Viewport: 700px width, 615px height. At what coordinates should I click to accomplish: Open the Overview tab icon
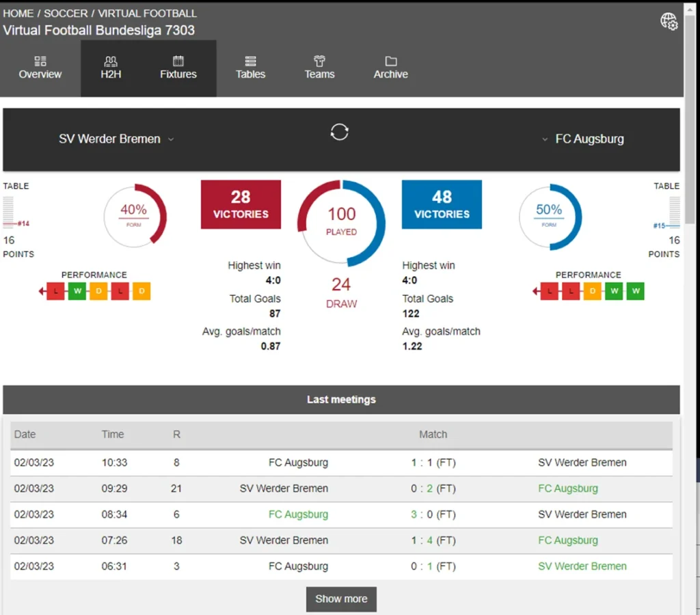[x=40, y=60]
